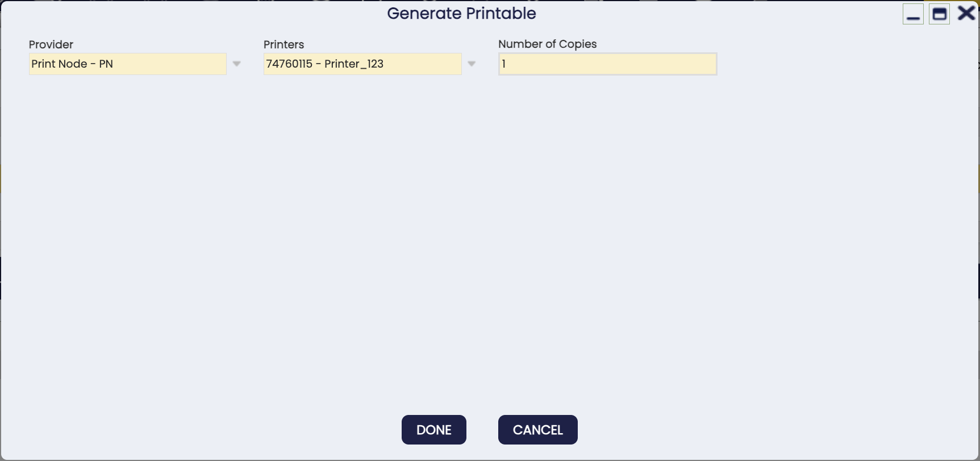Minimize the Generate Printable dialog

click(913, 14)
